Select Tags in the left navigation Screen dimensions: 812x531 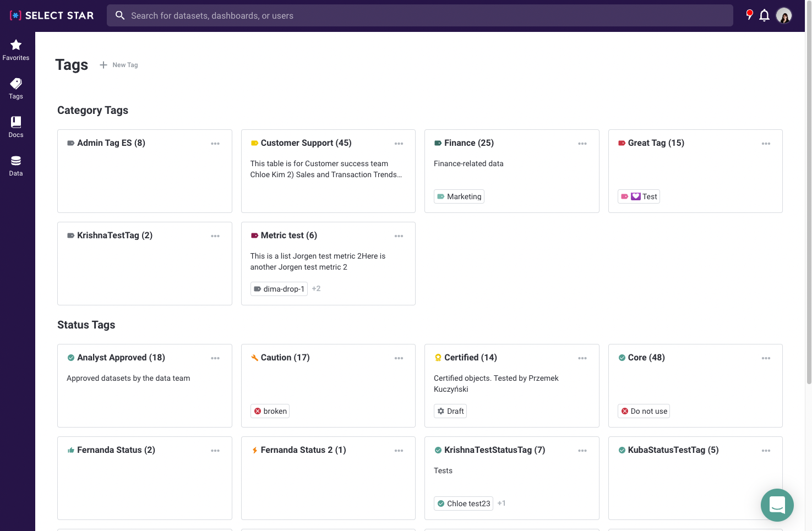point(16,88)
